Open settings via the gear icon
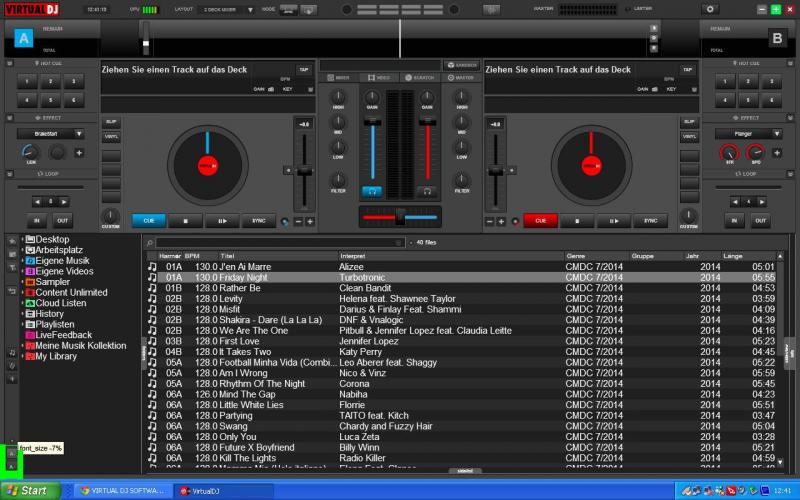This screenshot has height=500, width=800. 711,8
